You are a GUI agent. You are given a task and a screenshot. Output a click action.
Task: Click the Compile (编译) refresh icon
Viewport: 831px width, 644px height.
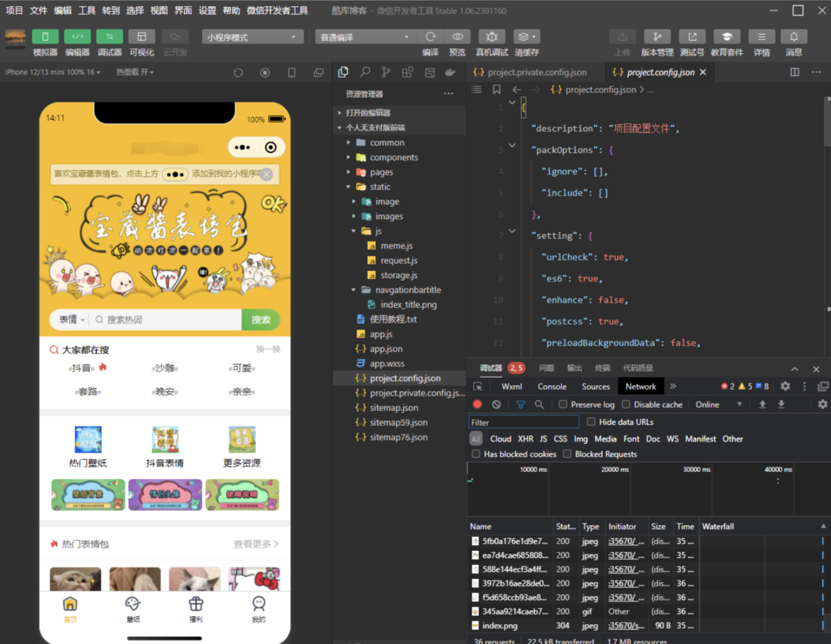point(431,37)
